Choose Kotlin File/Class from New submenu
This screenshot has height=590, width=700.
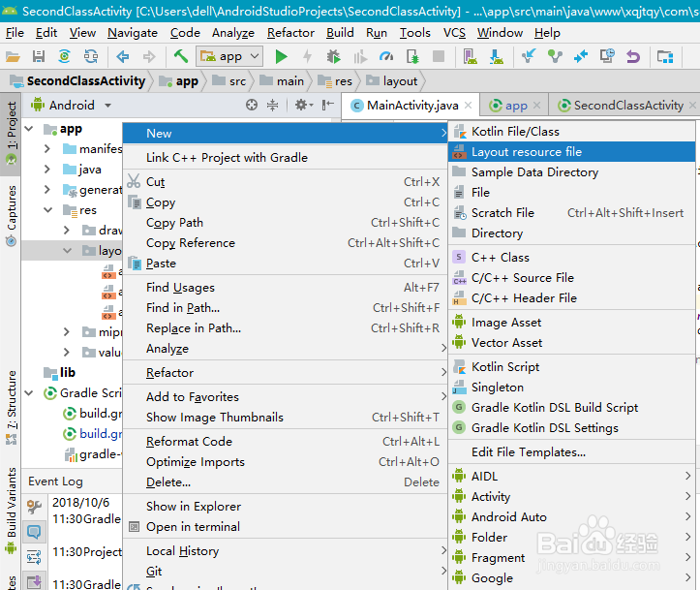pos(571,132)
